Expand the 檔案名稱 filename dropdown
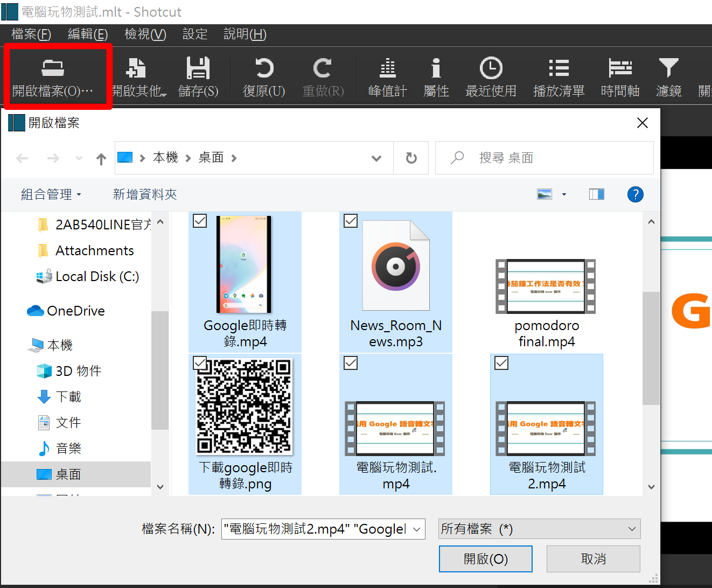 click(x=416, y=529)
